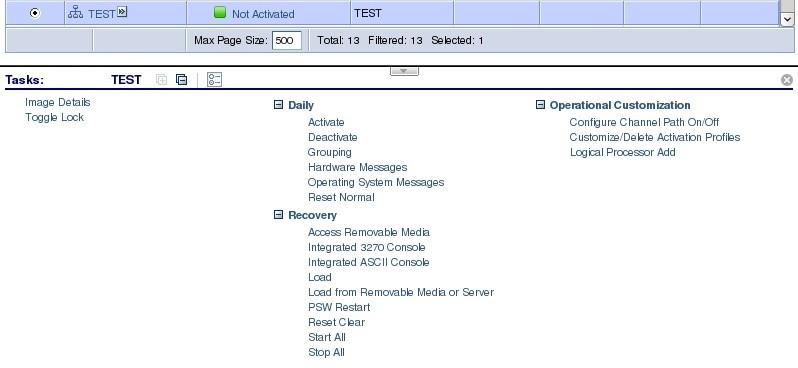
Task: Launch the Activate task
Action: [x=326, y=122]
